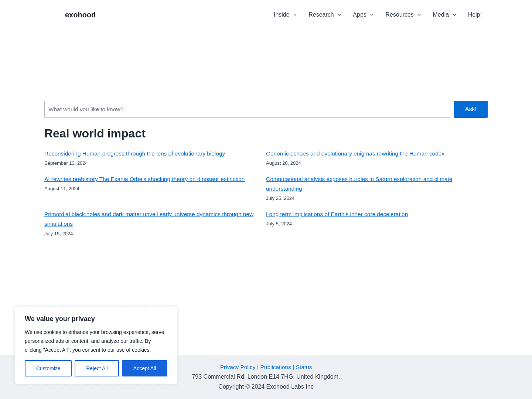Open the Privacy Policy footer link

coord(238,367)
